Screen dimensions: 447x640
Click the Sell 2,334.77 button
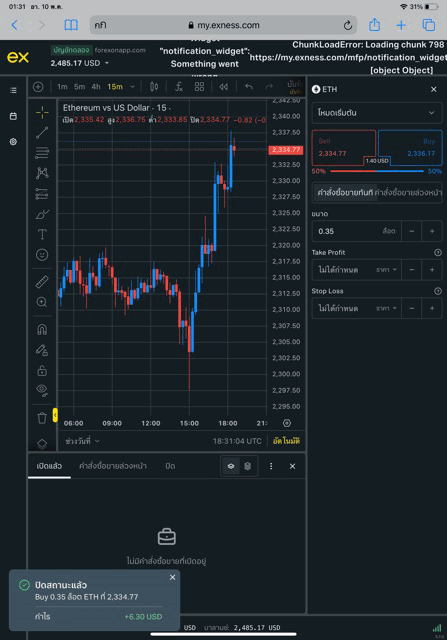click(x=343, y=147)
